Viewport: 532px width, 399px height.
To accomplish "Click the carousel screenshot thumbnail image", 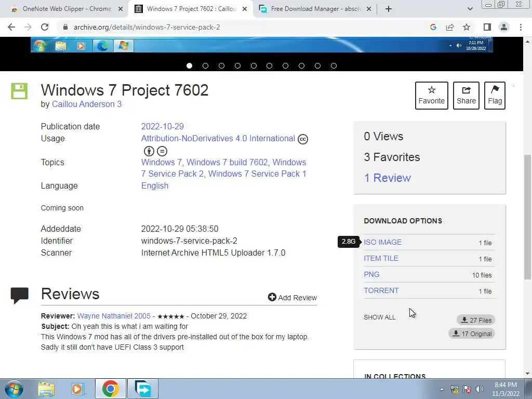I will pyautogui.click(x=262, y=45).
